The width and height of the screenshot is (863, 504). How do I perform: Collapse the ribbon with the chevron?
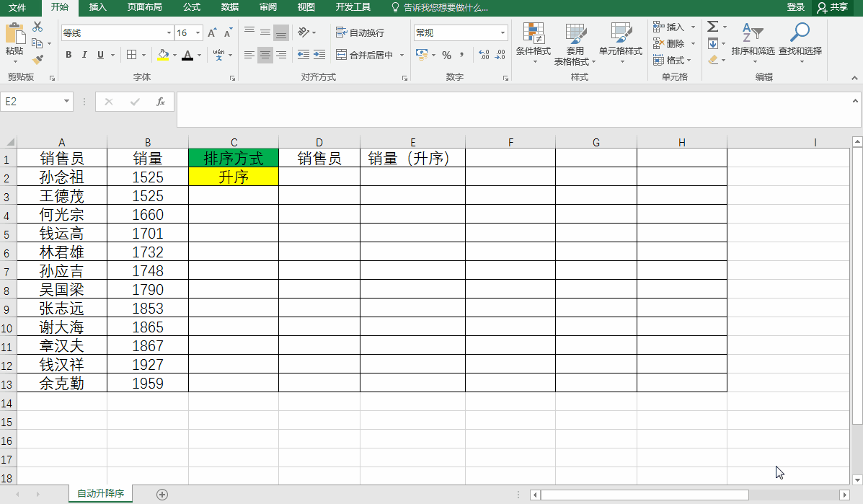click(x=854, y=78)
